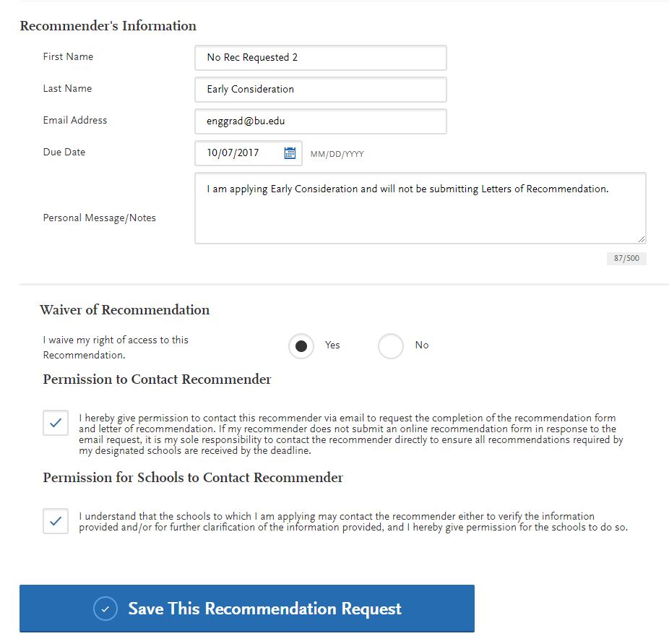Image resolution: width=669 pixels, height=644 pixels.
Task: Click the circled checkmark icon on Save button
Action: point(105,609)
